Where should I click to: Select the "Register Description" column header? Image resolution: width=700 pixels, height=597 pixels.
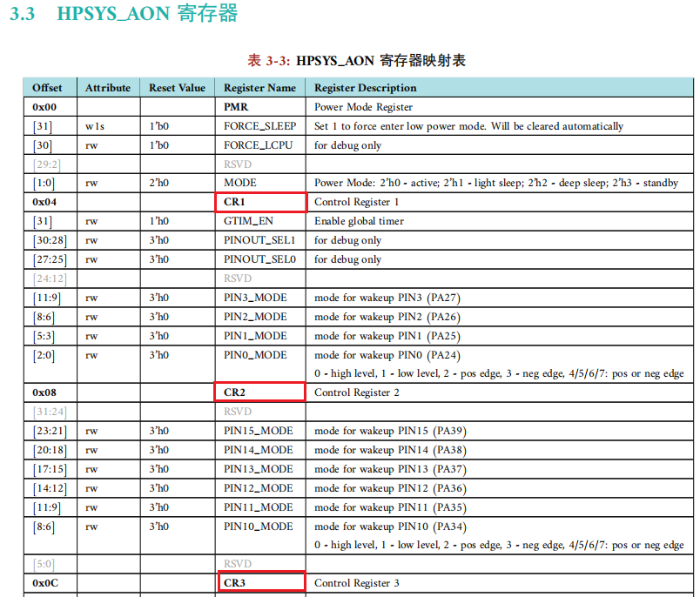coord(365,88)
